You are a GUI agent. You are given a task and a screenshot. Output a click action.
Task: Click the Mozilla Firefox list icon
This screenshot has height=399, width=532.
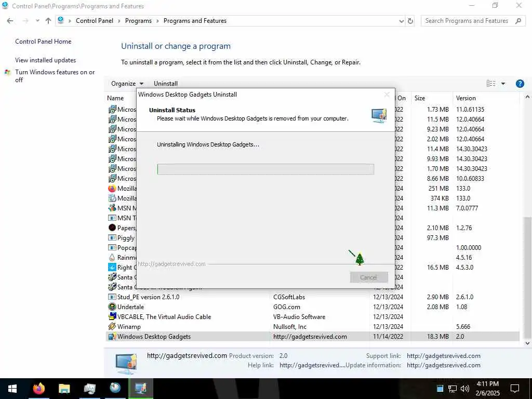[112, 188]
